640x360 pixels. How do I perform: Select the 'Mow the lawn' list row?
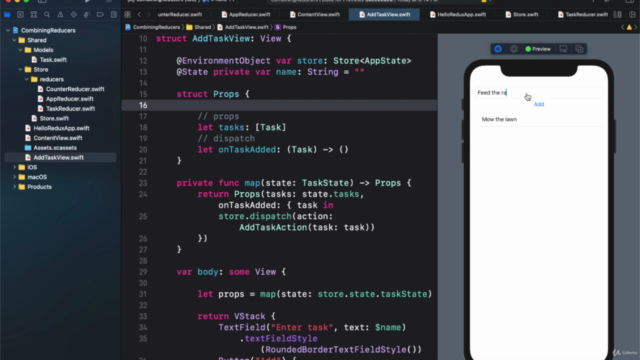pyautogui.click(x=541, y=120)
